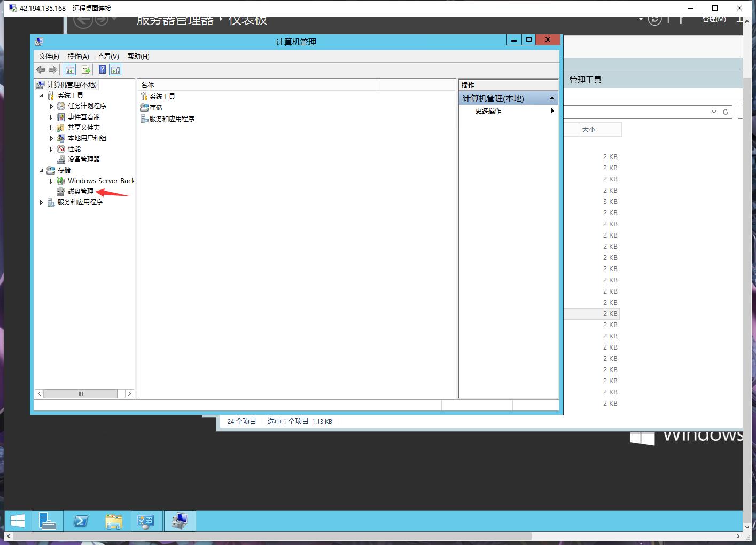Click the 大小 column header
756x545 pixels.
[588, 129]
